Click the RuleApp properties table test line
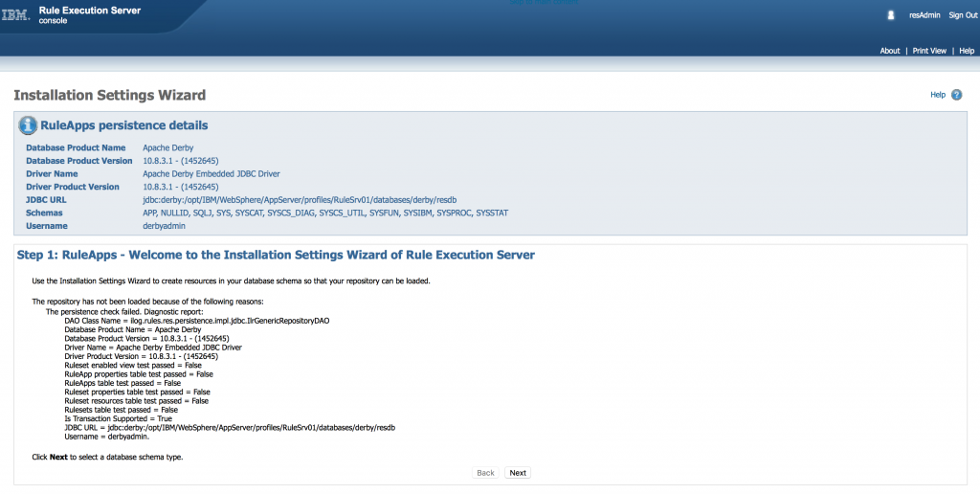980x494 pixels. click(x=139, y=374)
